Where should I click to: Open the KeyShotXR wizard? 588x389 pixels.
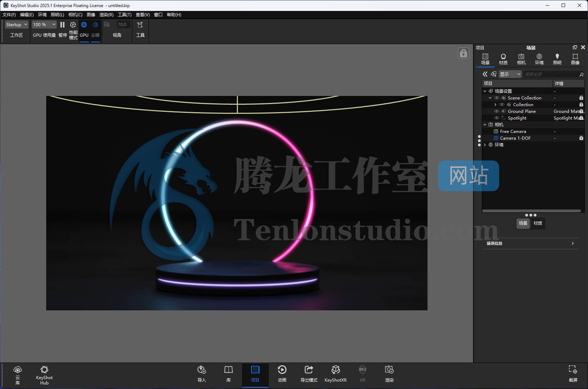(x=335, y=374)
